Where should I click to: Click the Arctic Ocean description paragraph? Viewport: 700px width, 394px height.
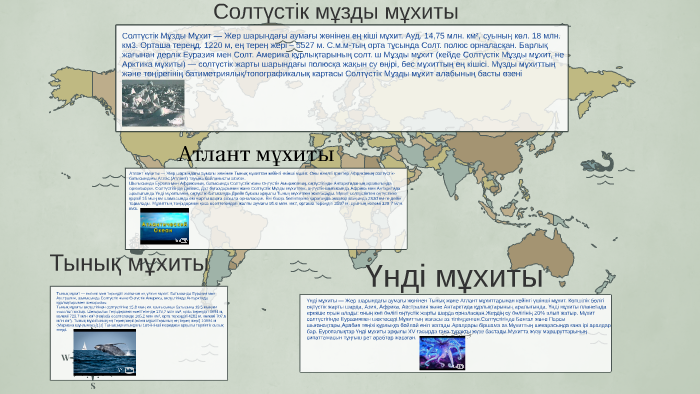coord(343,54)
